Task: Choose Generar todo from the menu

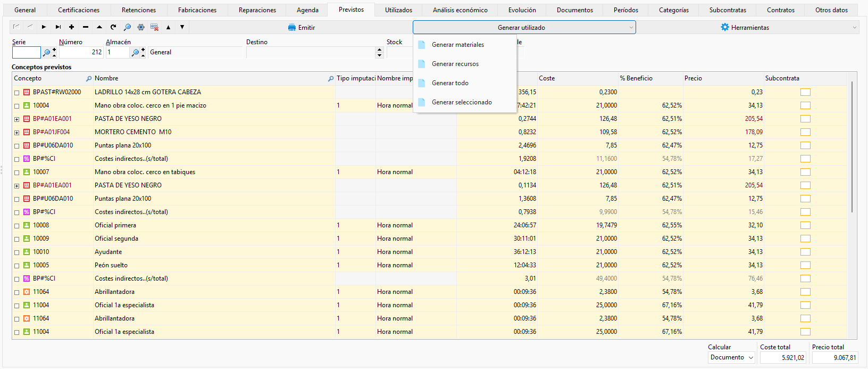Action: (450, 83)
